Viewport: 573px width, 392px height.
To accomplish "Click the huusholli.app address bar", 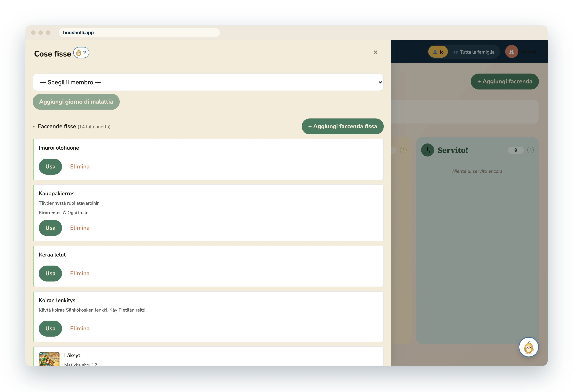I will (139, 33).
